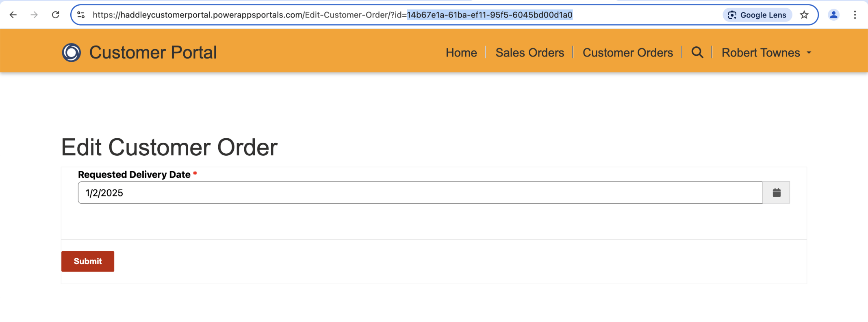This screenshot has width=868, height=322.
Task: Click the Requested Delivery Date label
Action: (x=134, y=174)
